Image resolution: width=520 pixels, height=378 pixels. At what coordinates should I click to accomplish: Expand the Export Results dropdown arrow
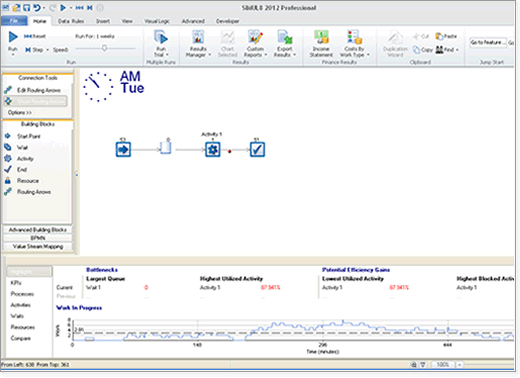pyautogui.click(x=295, y=55)
